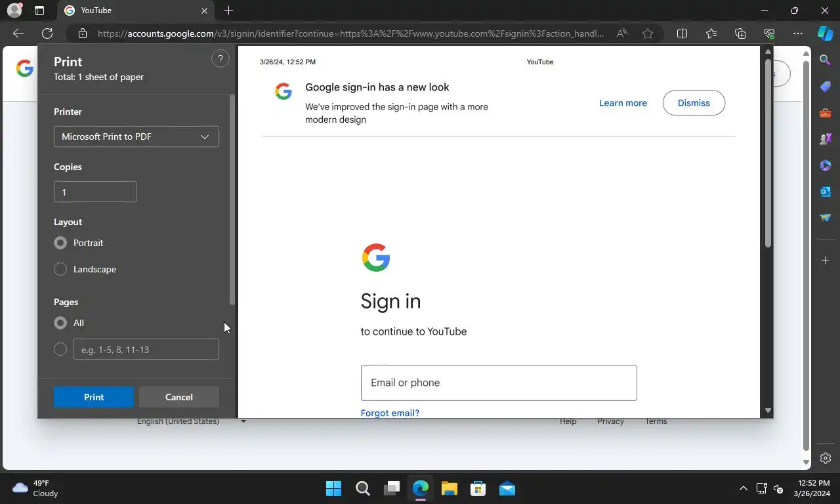Open the browser profile avatar
The image size is (840, 504).
tap(14, 10)
